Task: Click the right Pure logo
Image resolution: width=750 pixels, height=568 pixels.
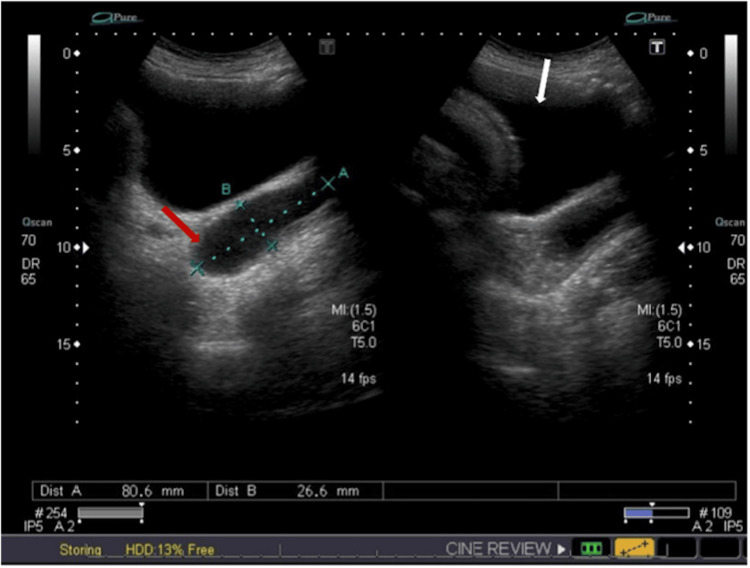Action: (x=651, y=18)
